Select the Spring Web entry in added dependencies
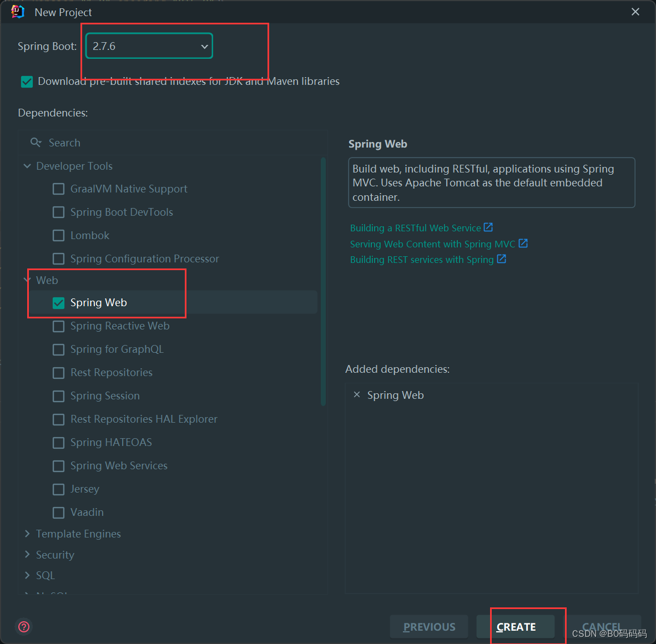Viewport: 656px width, 644px height. tap(395, 395)
